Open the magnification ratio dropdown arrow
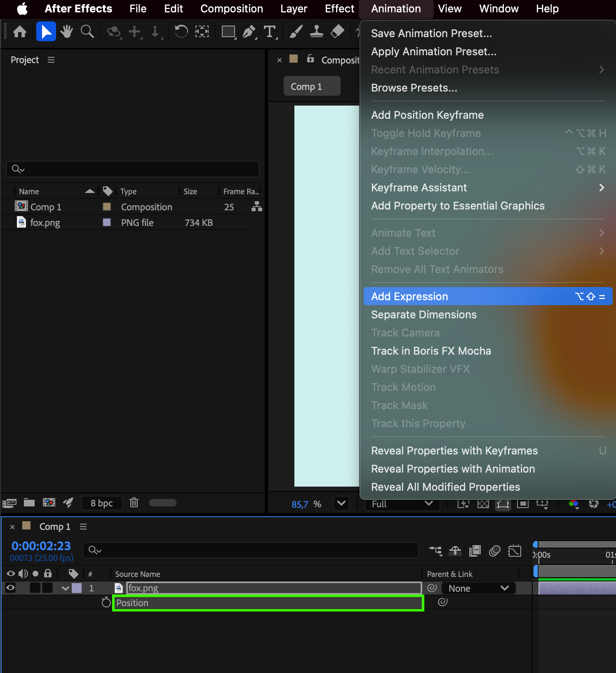616x673 pixels. [x=341, y=504]
